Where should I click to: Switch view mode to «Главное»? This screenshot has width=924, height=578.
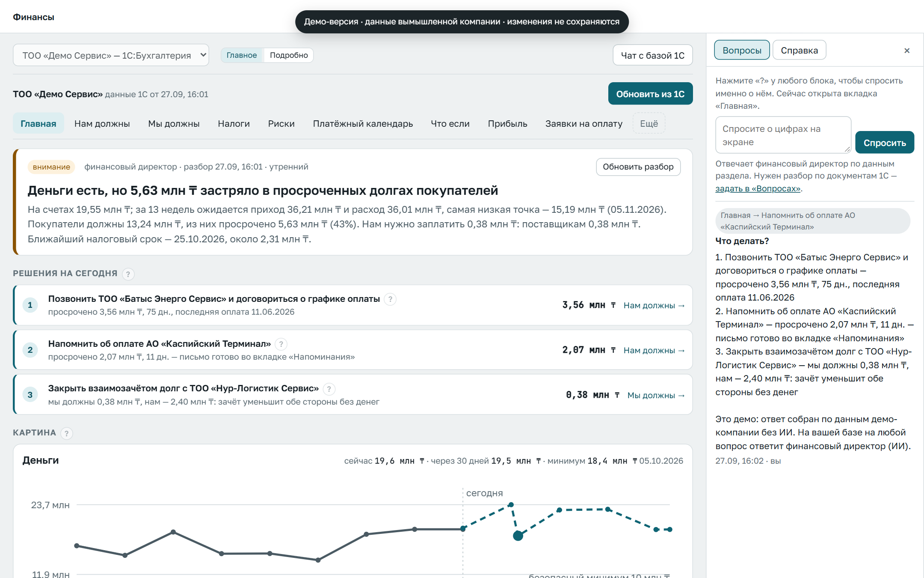point(242,55)
